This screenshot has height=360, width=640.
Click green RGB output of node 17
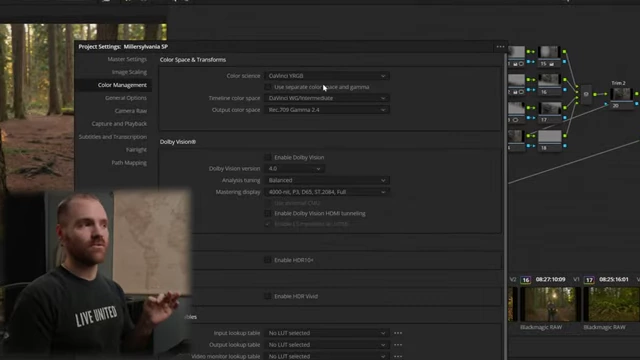coord(564,108)
